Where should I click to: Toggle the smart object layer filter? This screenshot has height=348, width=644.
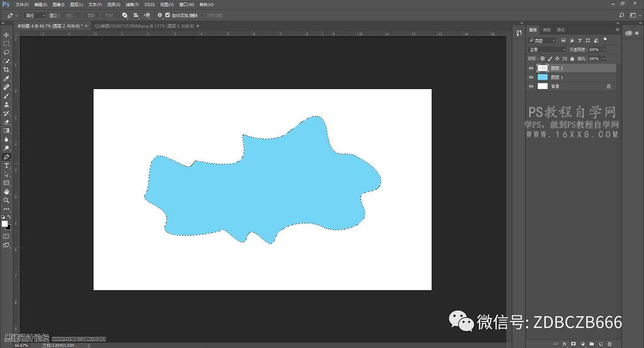[596, 41]
